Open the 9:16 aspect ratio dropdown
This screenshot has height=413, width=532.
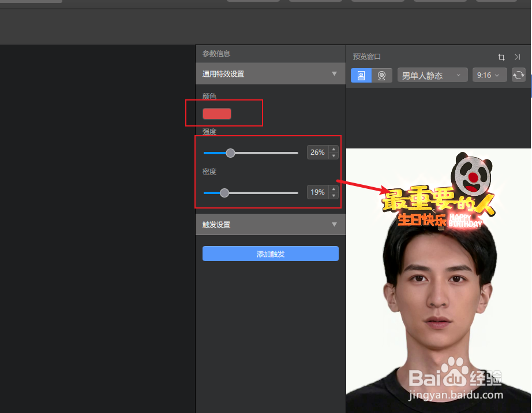point(489,75)
